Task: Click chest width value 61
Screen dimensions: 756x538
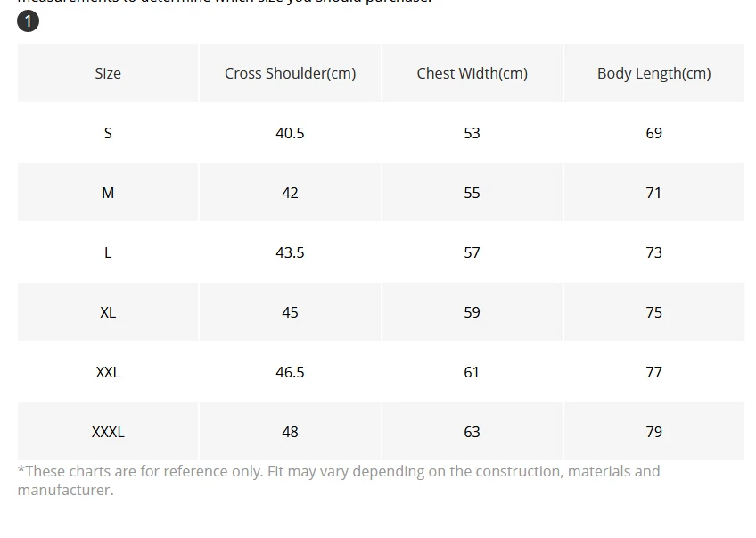Action: [x=472, y=373]
